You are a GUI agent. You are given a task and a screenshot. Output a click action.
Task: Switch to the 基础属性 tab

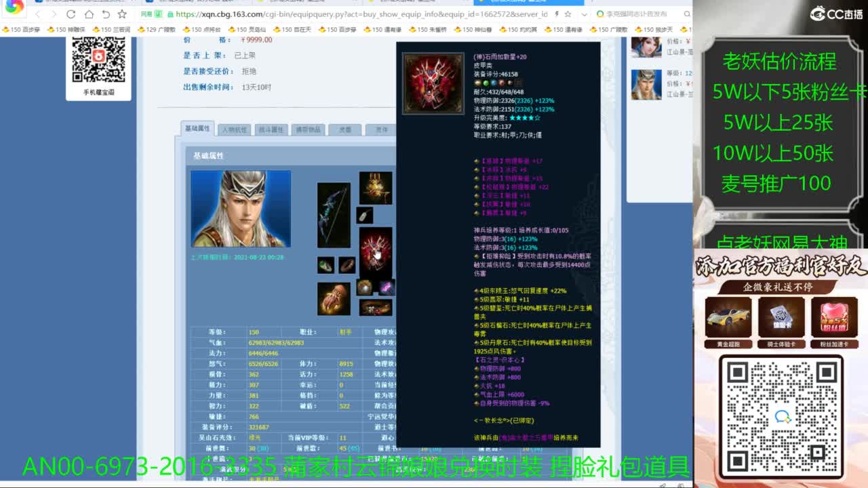pyautogui.click(x=198, y=129)
